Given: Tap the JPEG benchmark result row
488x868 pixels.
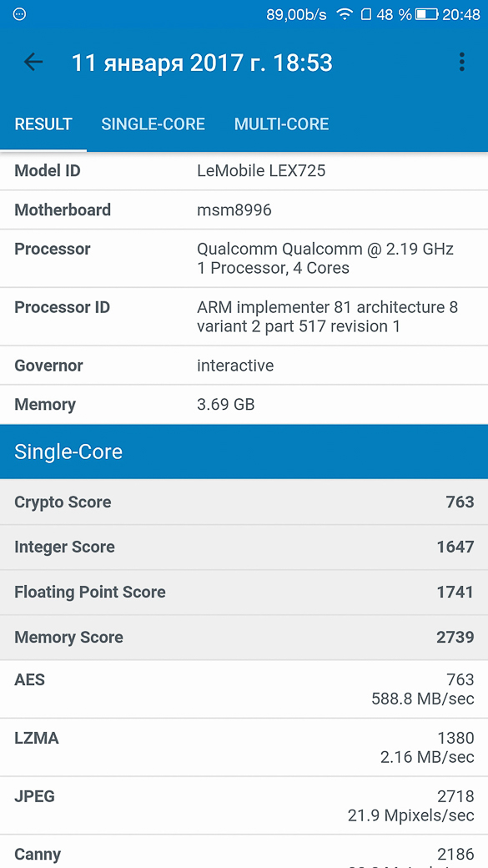Looking at the screenshot, I should point(244,805).
